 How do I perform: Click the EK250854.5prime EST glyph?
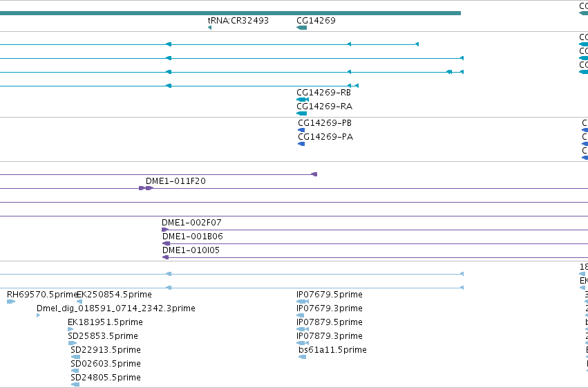[x=79, y=302]
